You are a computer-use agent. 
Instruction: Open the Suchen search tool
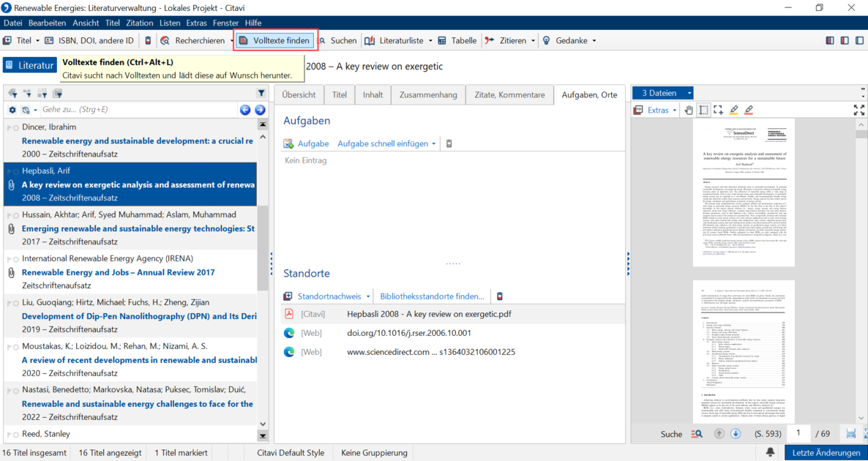click(x=337, y=40)
